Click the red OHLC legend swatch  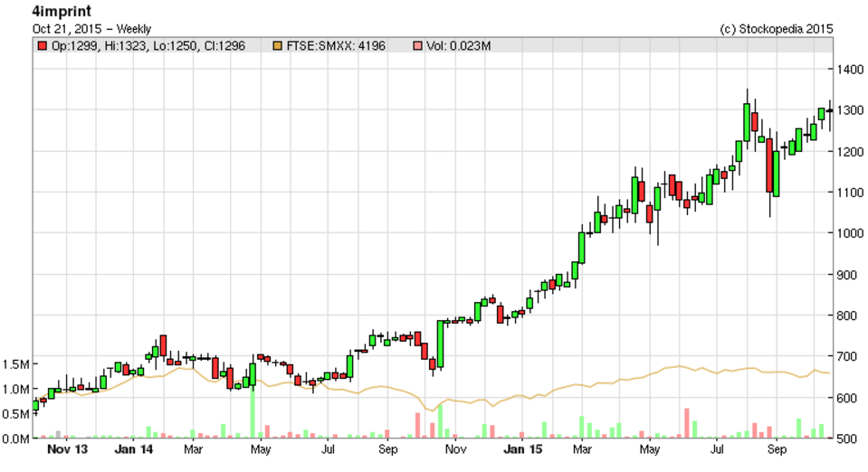click(42, 46)
